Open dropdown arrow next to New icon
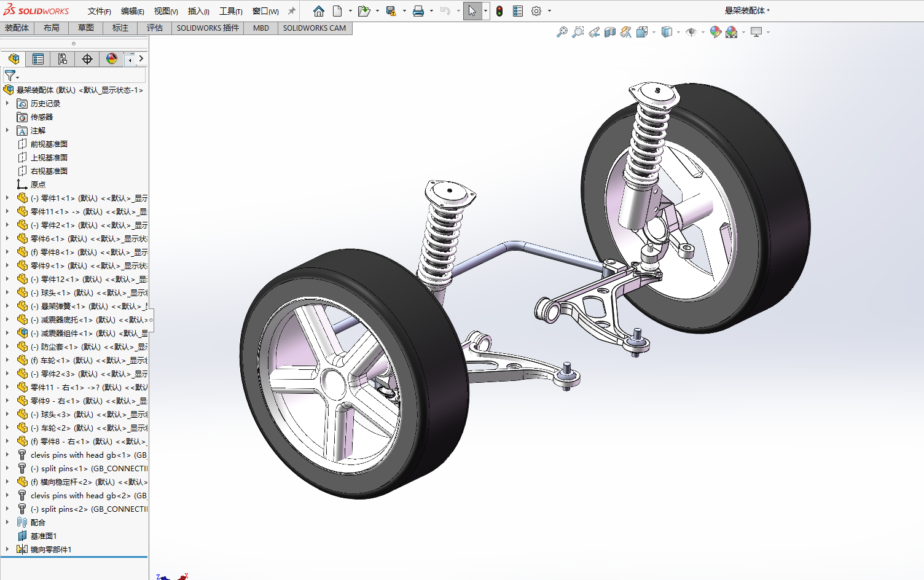This screenshot has width=924, height=580. [350, 11]
